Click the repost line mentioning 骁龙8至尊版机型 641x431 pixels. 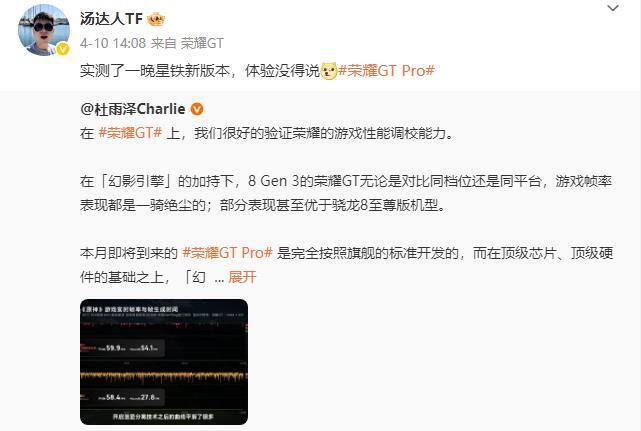pos(263,205)
